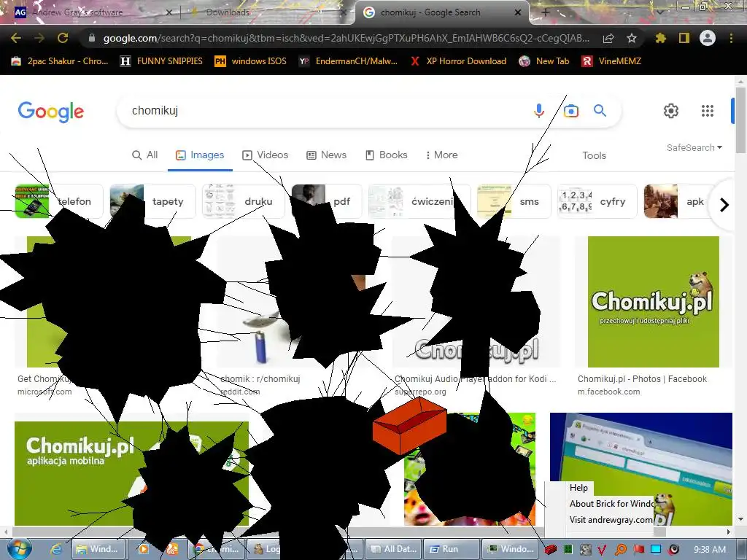Click the green square tray icon

click(568, 550)
